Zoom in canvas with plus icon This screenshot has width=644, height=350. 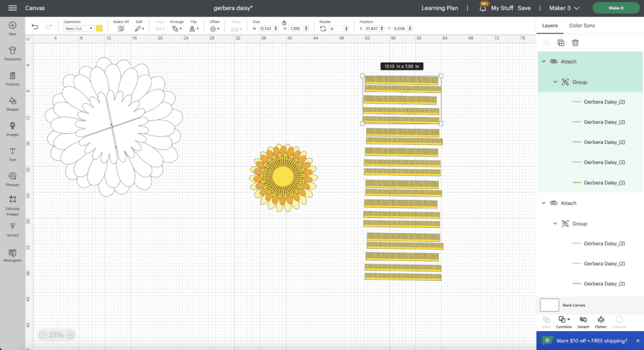(70, 335)
